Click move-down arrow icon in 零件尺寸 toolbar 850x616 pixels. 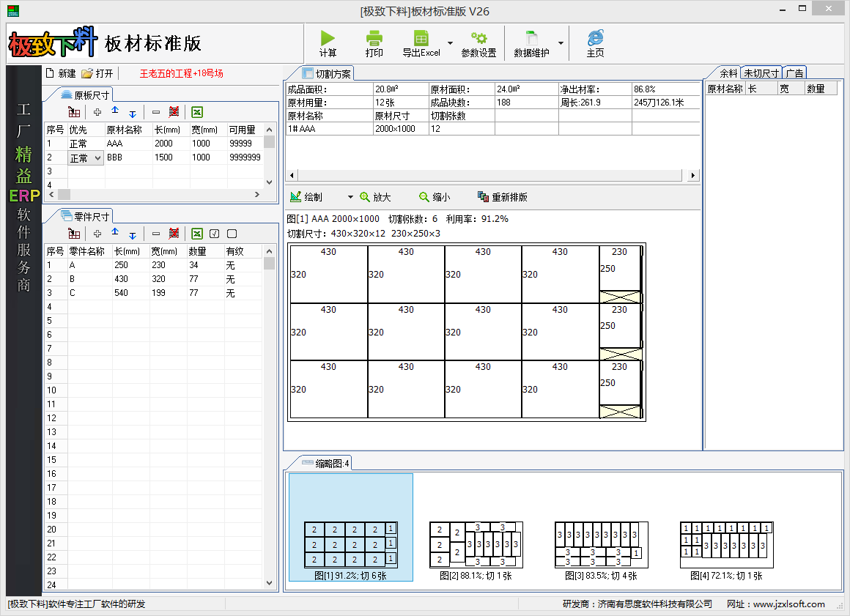(133, 234)
